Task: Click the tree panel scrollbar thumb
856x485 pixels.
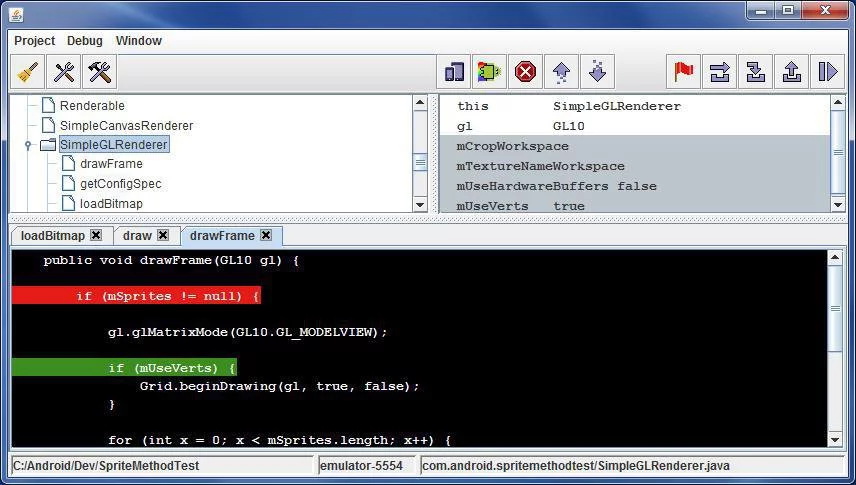Action: pyautogui.click(x=420, y=162)
